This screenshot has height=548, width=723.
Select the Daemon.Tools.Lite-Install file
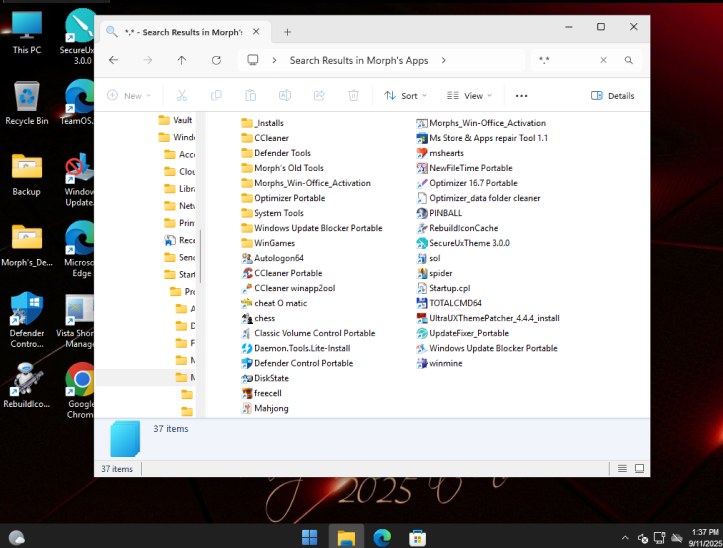pos(296,348)
